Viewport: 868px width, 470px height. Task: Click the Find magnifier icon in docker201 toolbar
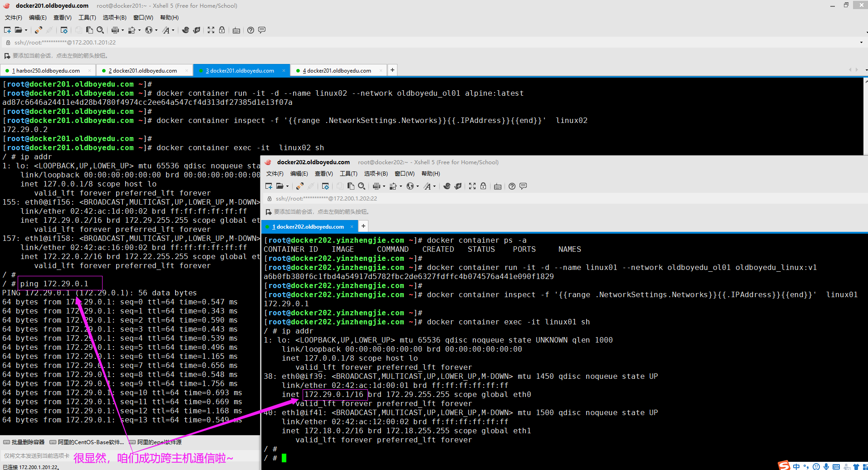click(x=100, y=30)
